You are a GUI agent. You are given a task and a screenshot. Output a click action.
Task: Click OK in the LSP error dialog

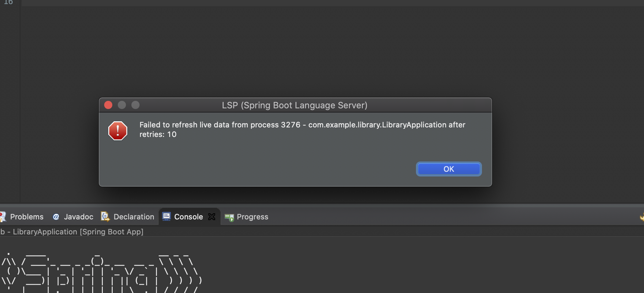(449, 169)
